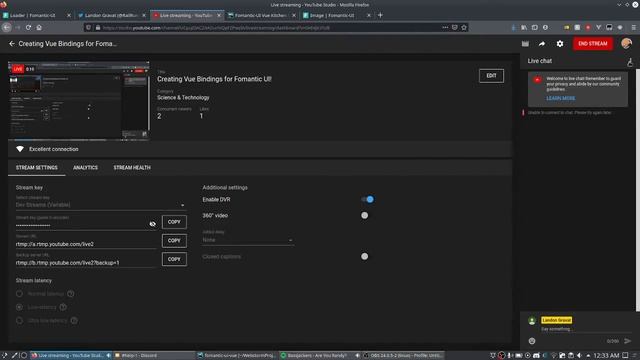Open the create highlight clip icon

[525, 44]
